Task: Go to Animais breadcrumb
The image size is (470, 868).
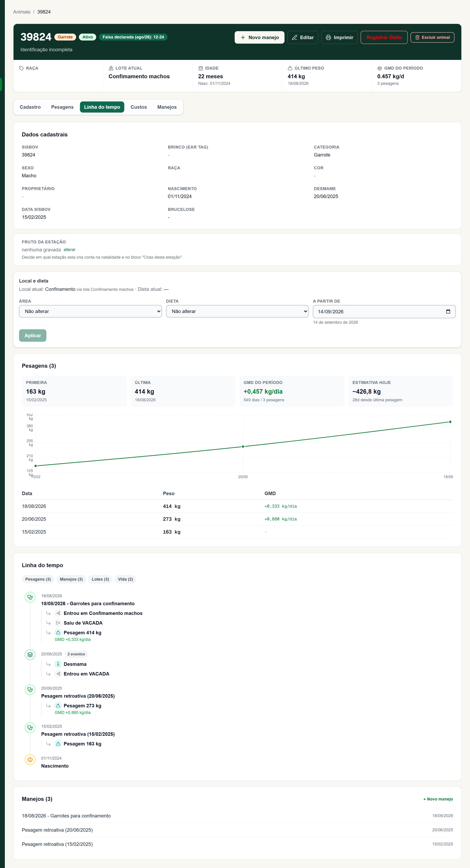Action: point(22,12)
